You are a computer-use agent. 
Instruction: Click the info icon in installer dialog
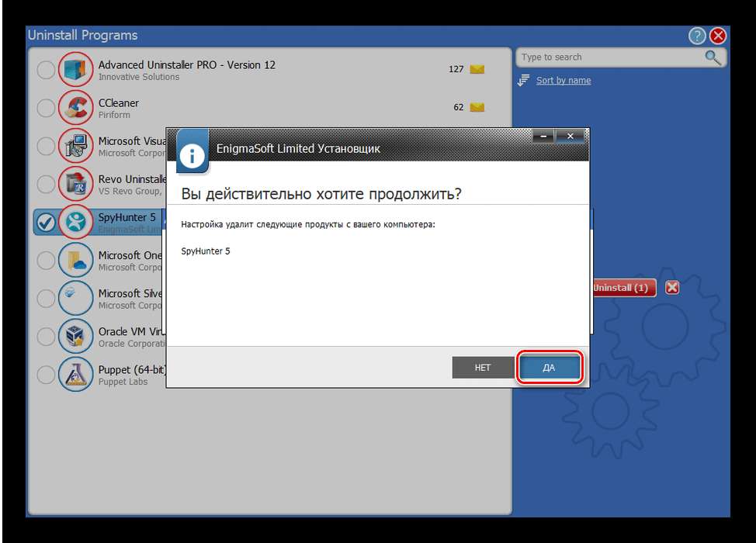tap(192, 155)
